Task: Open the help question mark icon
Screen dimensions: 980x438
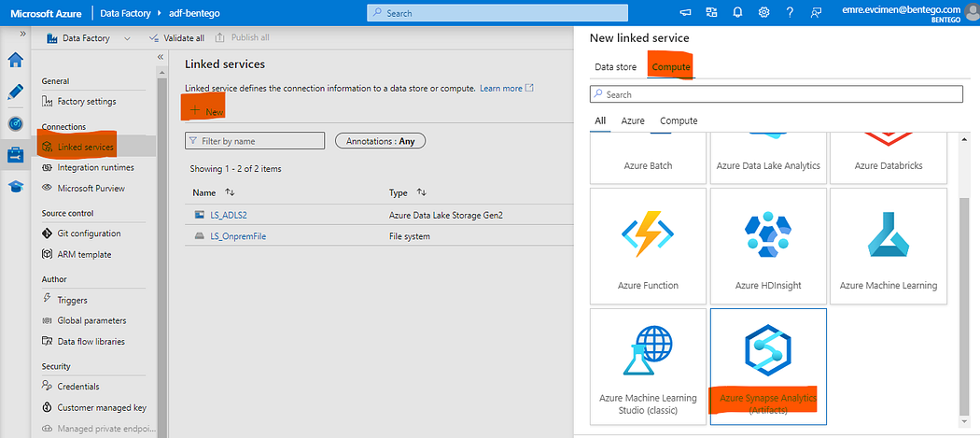Action: 790,12
